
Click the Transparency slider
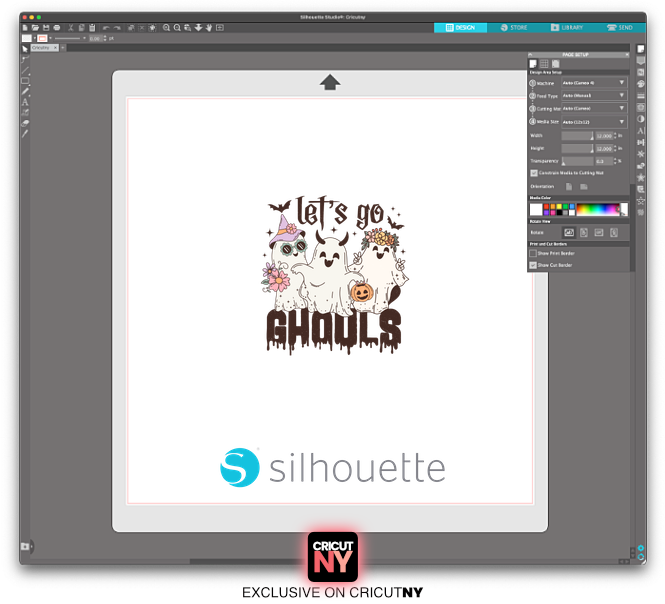578,161
